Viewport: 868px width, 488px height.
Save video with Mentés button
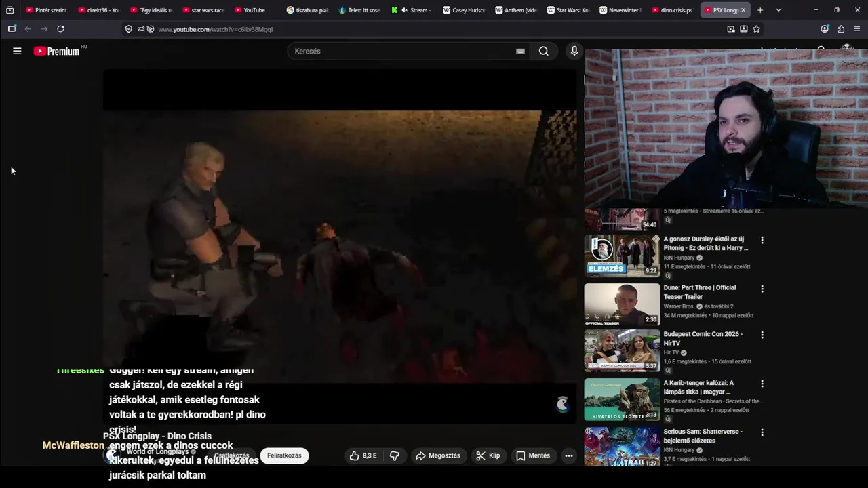(533, 455)
